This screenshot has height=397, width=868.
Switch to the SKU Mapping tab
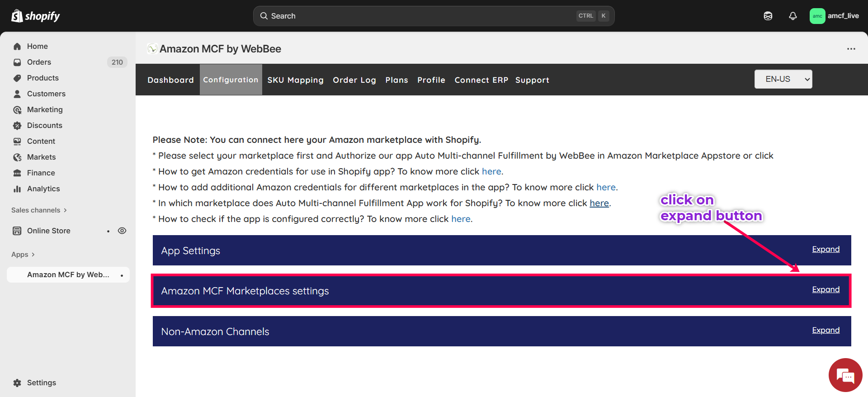click(x=295, y=80)
